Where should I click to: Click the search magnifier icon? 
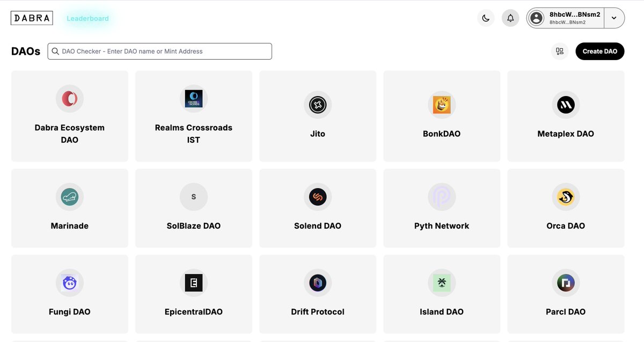pyautogui.click(x=55, y=52)
